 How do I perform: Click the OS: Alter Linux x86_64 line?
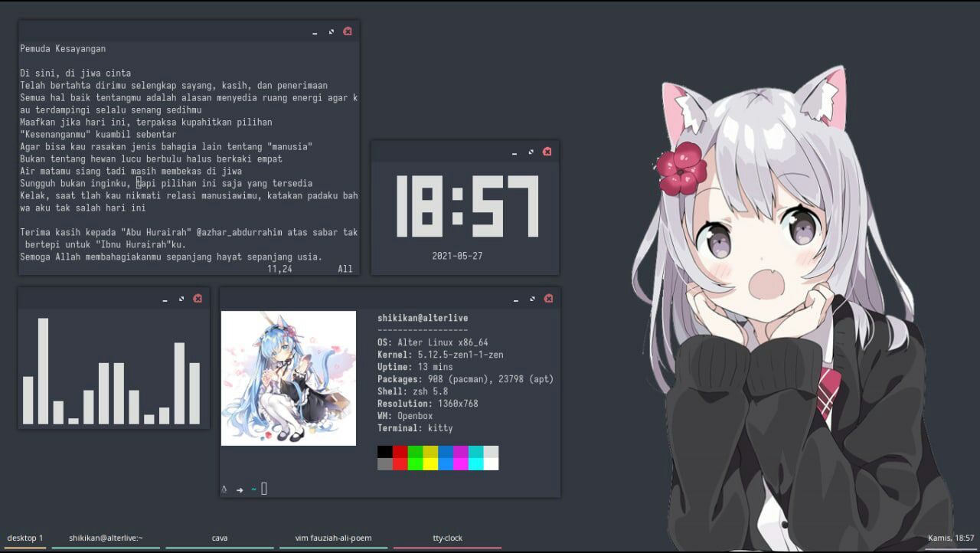coord(433,342)
